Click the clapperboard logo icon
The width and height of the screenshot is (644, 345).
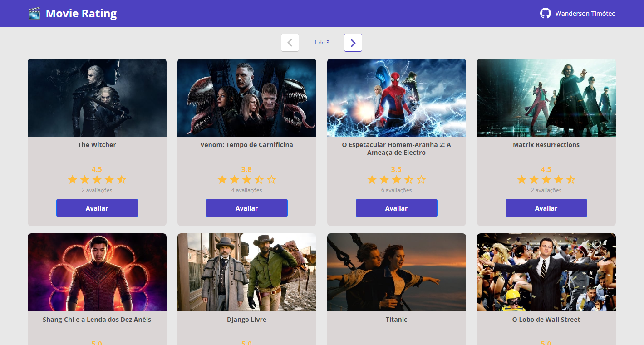pos(34,14)
